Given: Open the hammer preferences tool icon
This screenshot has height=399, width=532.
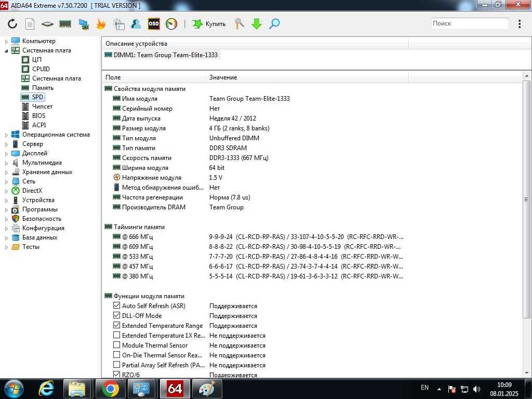Looking at the screenshot, I should pyautogui.click(x=239, y=24).
